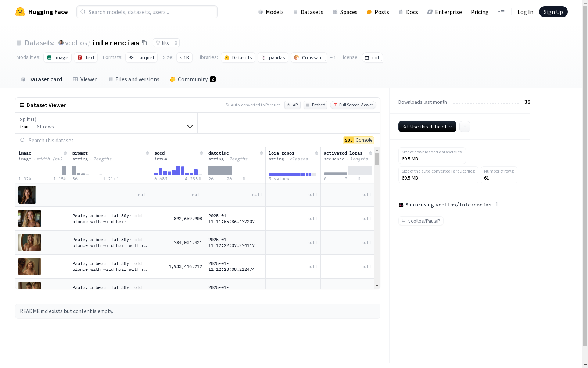Open the three-dot dataset options menu
Image resolution: width=588 pixels, height=368 pixels.
click(465, 127)
